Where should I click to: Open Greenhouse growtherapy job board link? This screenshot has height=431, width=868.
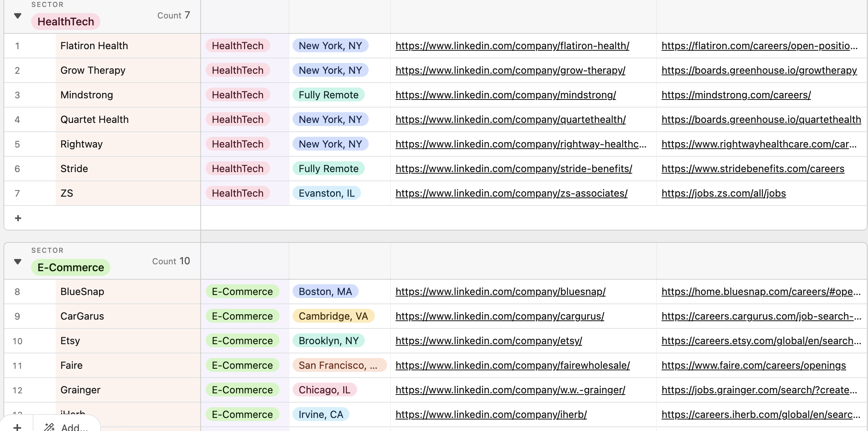759,70
